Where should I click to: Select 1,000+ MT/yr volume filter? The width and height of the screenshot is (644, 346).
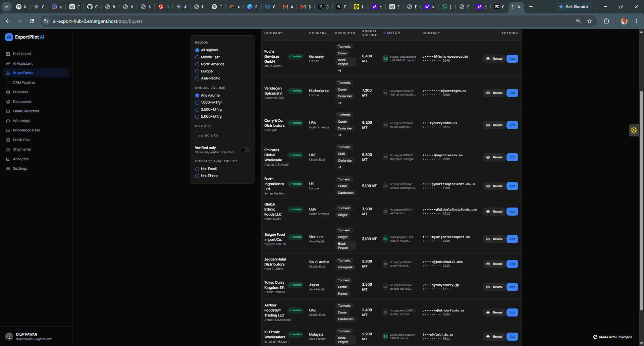197,103
